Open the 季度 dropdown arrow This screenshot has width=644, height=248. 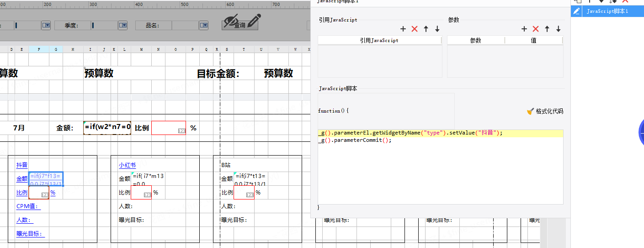coord(123,26)
